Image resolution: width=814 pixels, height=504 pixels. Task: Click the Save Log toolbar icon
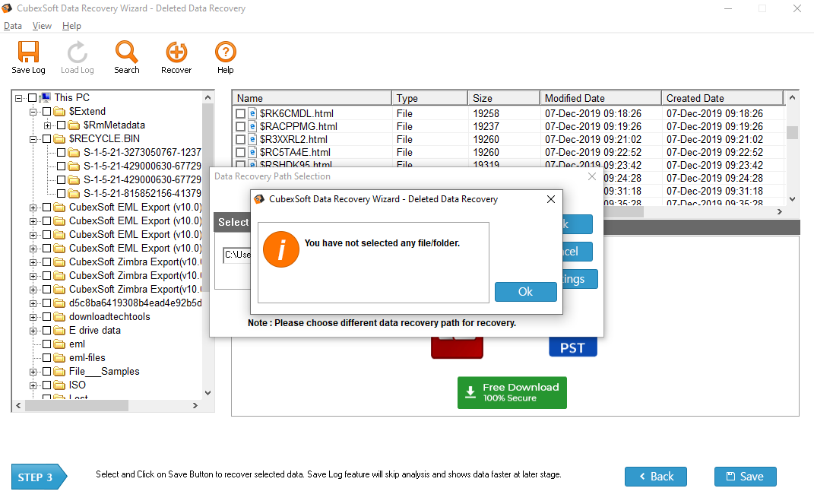coord(28,52)
